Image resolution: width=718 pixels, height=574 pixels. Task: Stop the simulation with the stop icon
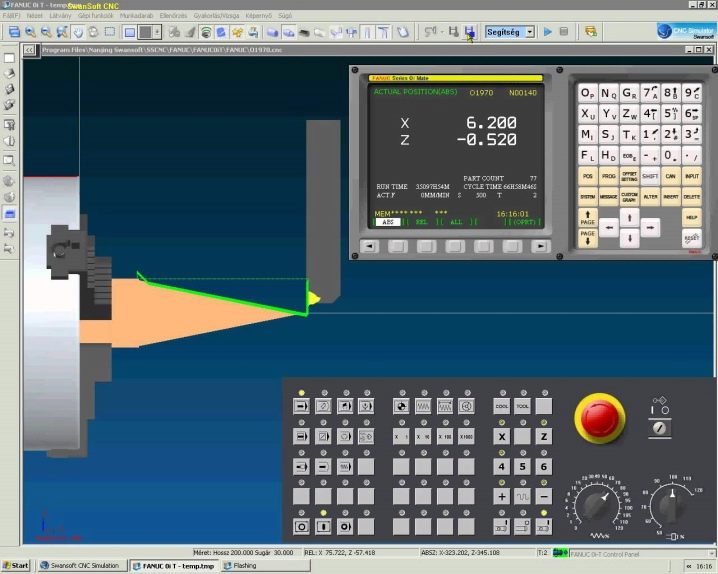pos(564,32)
